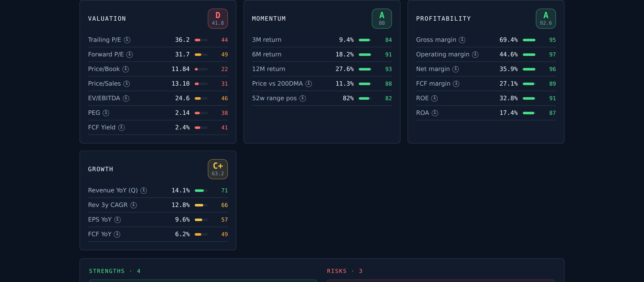Viewport: 644px width, 282px height.
Task: Open the Operating margin info icon
Action: [x=475, y=54]
